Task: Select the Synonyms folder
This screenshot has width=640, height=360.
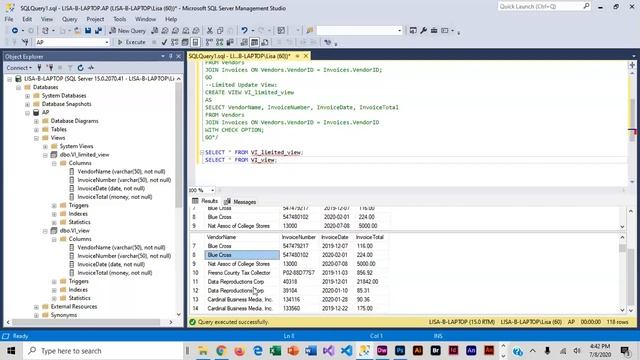Action: [x=64, y=315]
